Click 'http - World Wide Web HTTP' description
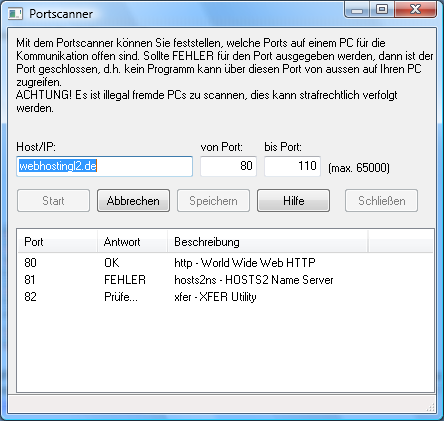The image size is (444, 421). 245,263
